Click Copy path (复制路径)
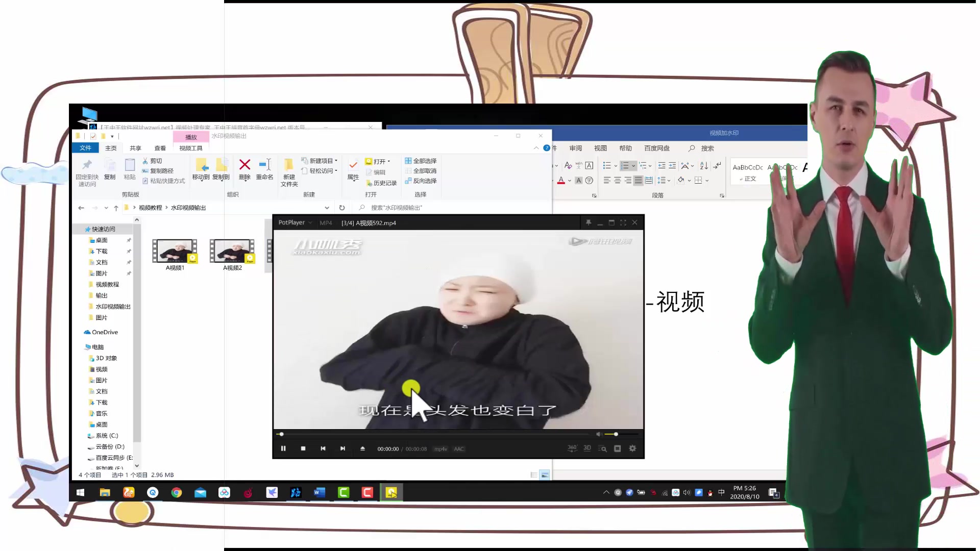The image size is (980, 551). (158, 171)
